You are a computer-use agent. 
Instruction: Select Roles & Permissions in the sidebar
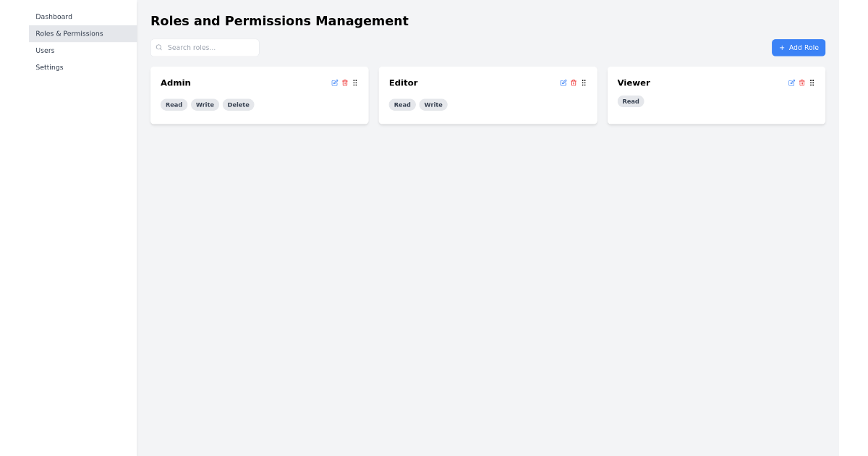tap(69, 33)
